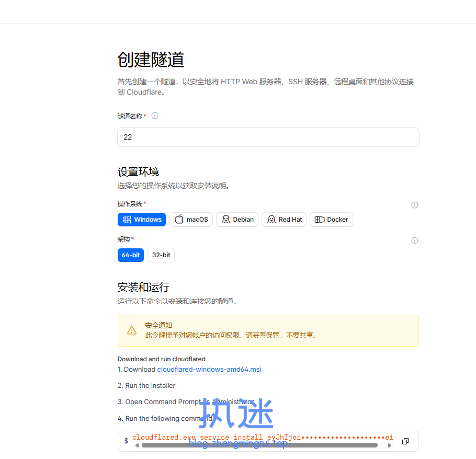Viewport: 476px width, 459px height.
Task: Select the Windows operating system option
Action: [142, 220]
